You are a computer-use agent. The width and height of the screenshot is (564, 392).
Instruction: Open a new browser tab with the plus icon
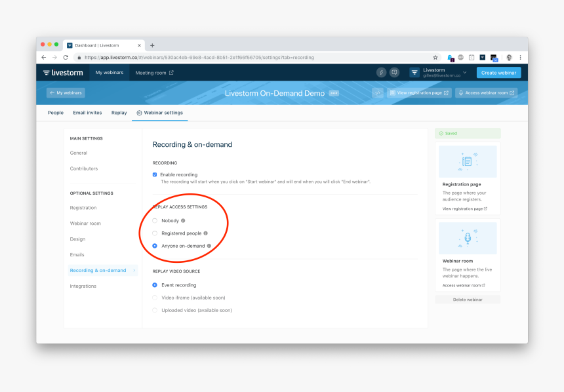[x=152, y=45]
